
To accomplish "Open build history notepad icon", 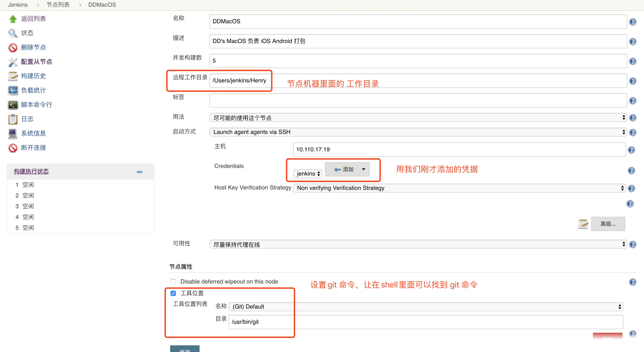I will pyautogui.click(x=13, y=76).
